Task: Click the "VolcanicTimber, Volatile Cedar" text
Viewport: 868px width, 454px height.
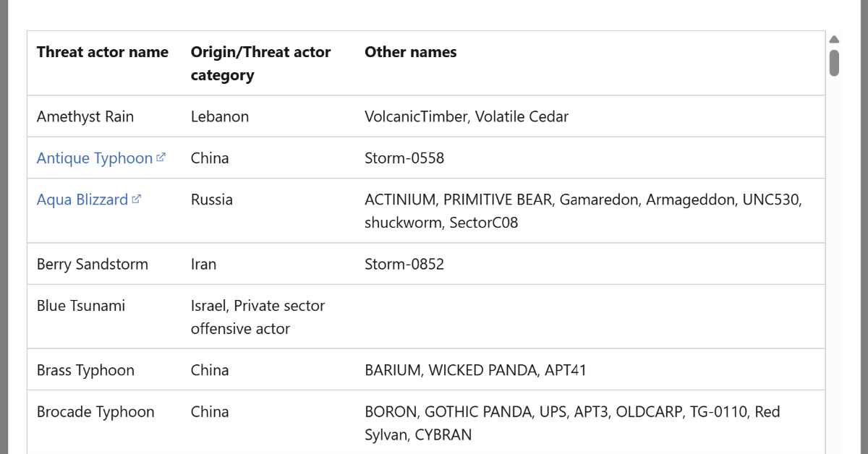Action: 467,116
